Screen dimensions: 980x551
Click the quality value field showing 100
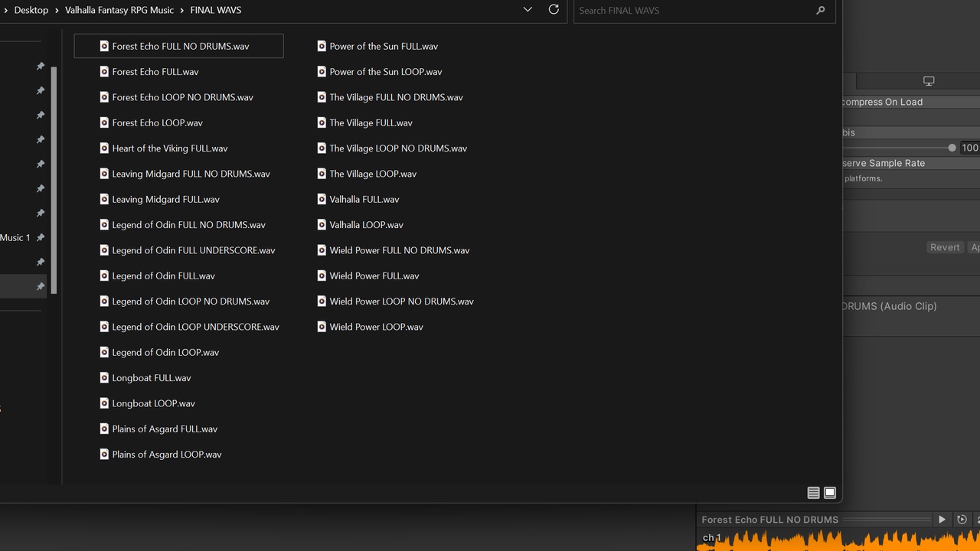pos(970,148)
